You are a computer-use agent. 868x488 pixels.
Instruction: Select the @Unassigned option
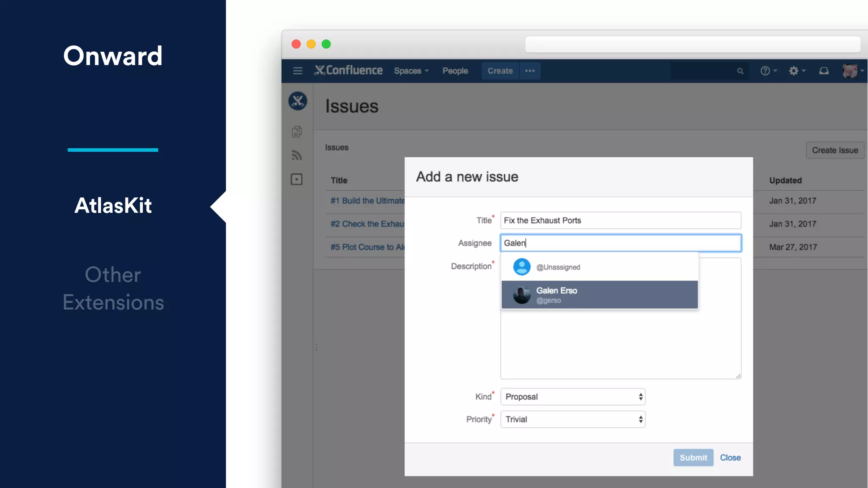tap(599, 267)
